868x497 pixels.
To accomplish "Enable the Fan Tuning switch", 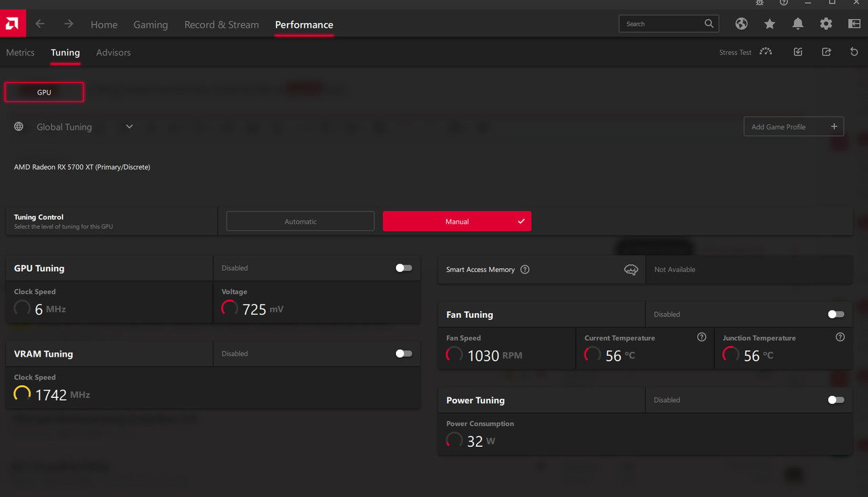I will pos(836,314).
